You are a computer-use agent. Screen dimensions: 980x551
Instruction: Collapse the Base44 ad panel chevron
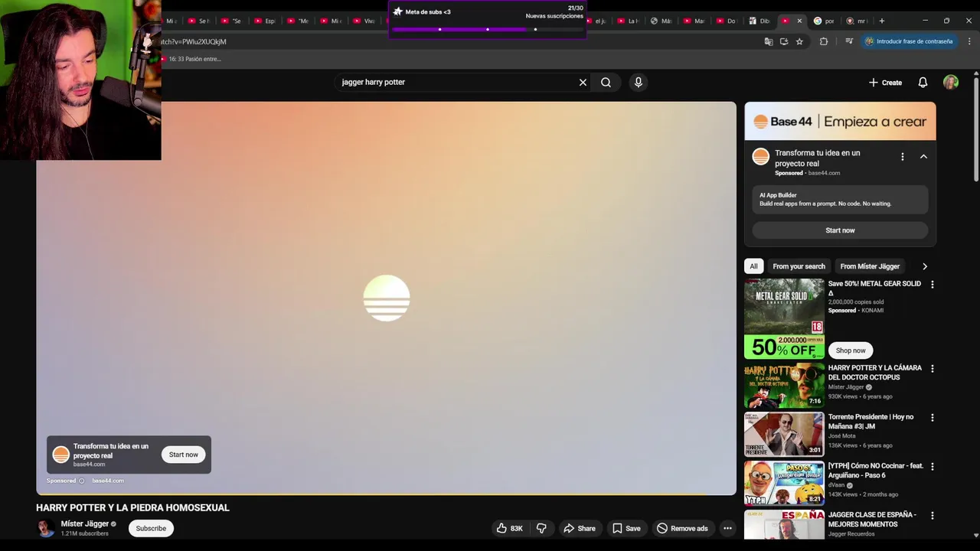923,156
